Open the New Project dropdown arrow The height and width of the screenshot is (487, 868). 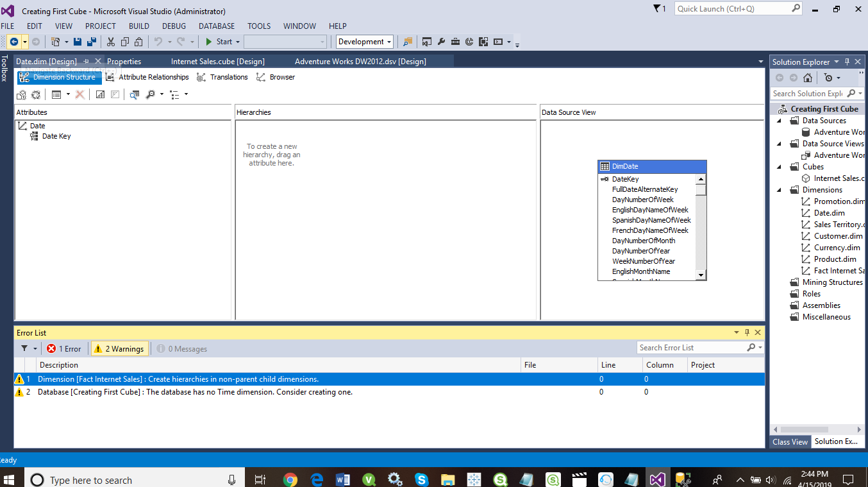click(67, 42)
